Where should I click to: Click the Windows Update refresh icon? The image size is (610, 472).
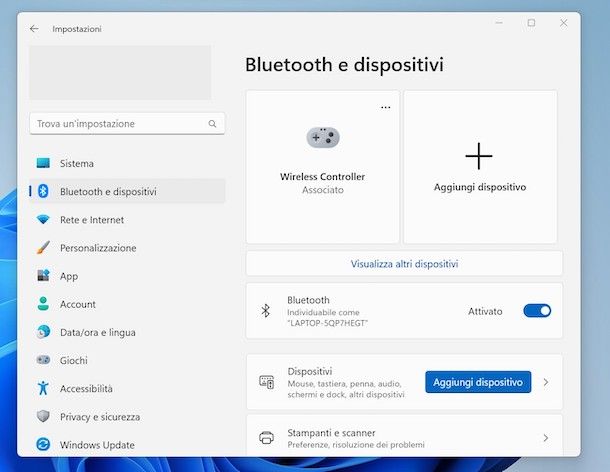[x=43, y=444]
